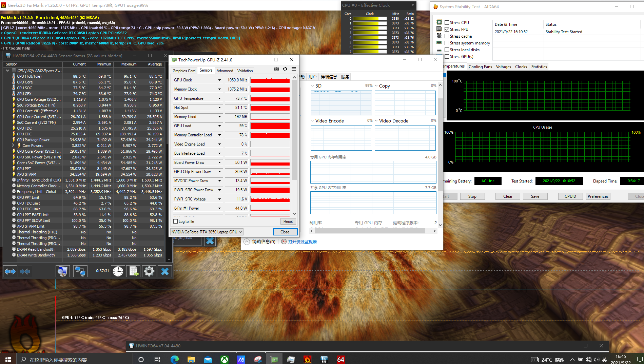Click AIDA64 Clear button

[x=508, y=196]
